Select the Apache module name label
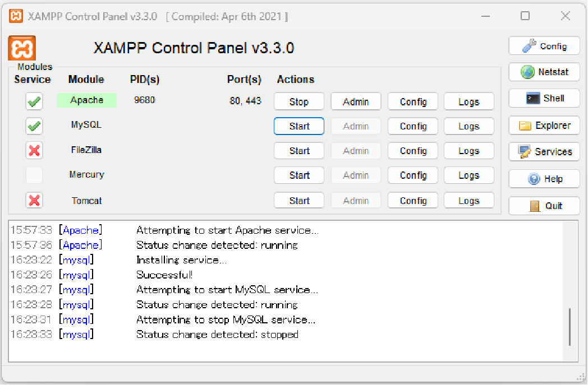The width and height of the screenshot is (588, 385). (x=86, y=100)
